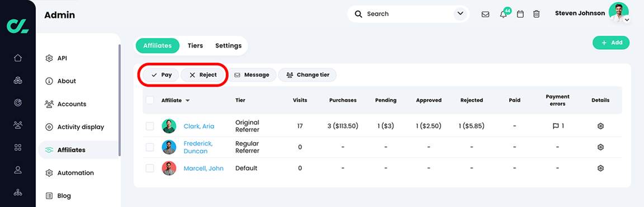This screenshot has width=644, height=207.
Task: Click John Marcell's avatar picture
Action: point(169,168)
